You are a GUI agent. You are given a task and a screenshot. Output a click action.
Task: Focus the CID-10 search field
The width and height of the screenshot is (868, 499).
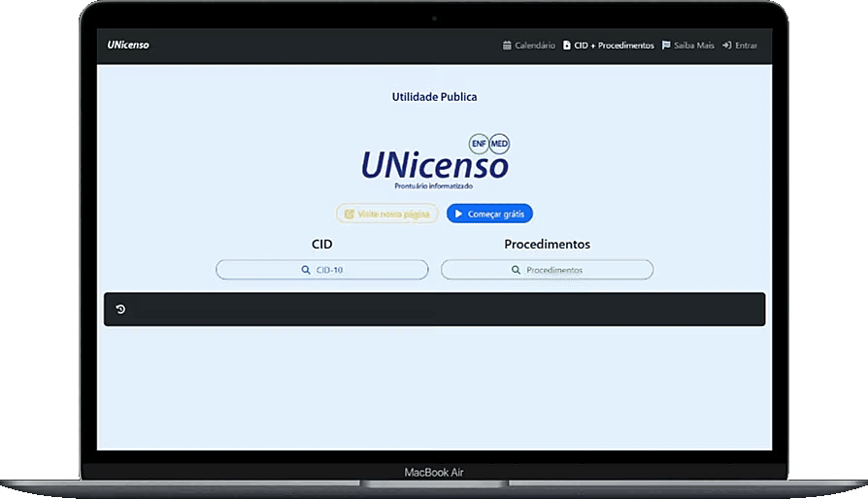[x=321, y=270]
